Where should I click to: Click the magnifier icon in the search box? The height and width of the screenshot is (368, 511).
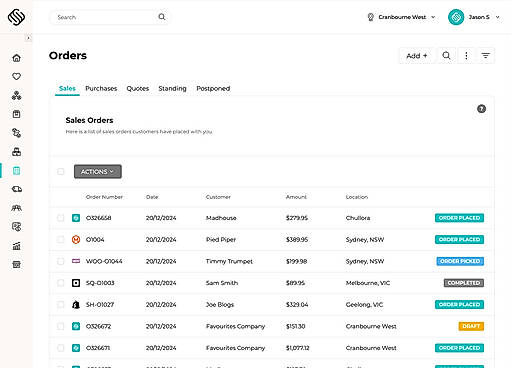[162, 17]
